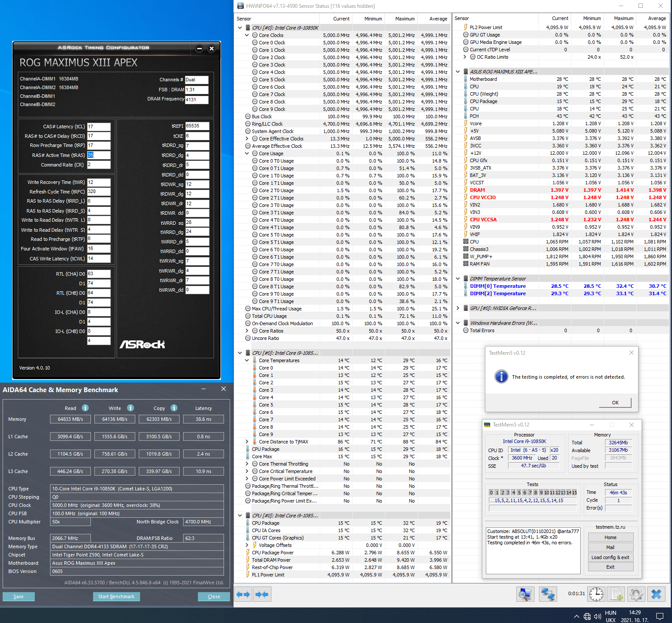Open HUN UKX input language indicator
The height and width of the screenshot is (623, 672).
click(611, 616)
